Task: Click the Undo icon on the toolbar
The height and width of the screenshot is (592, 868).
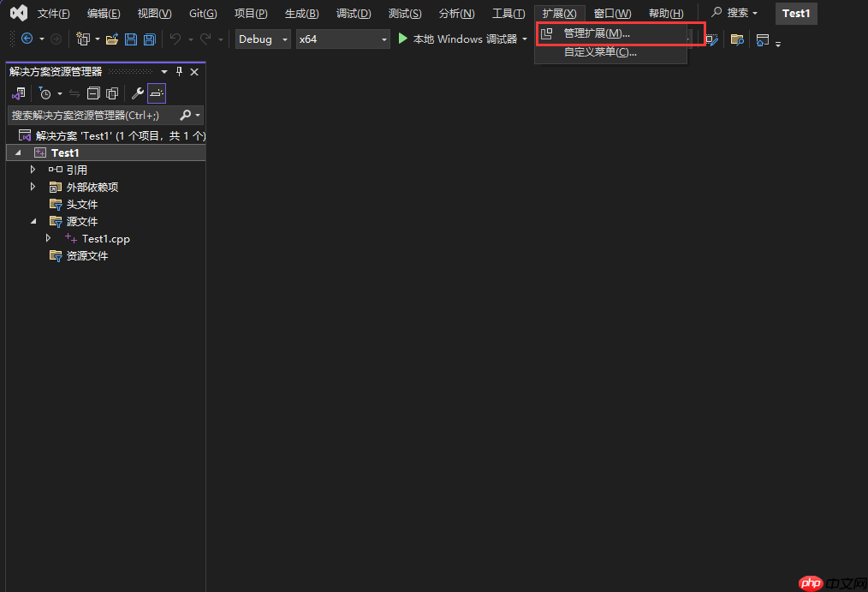Action: click(x=174, y=39)
